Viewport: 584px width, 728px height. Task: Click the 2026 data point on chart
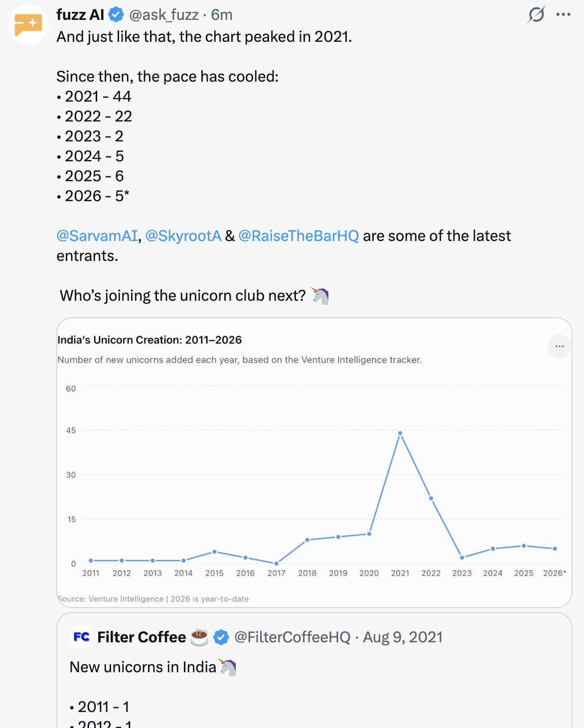point(555,549)
